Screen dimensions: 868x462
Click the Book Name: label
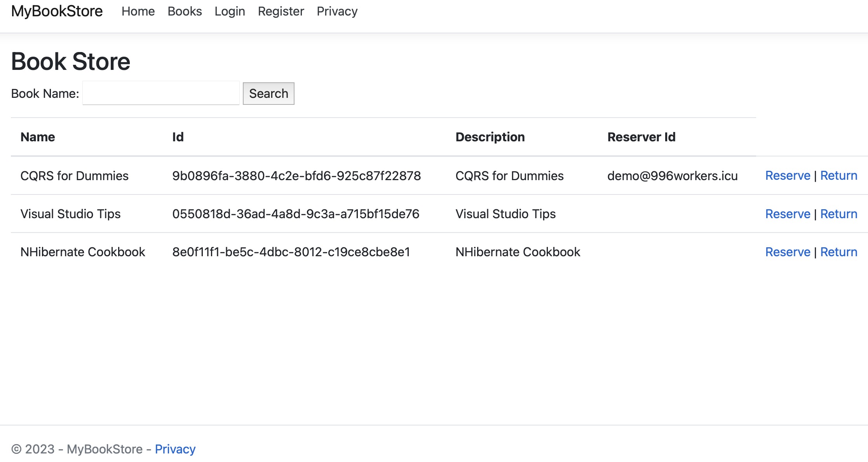45,94
